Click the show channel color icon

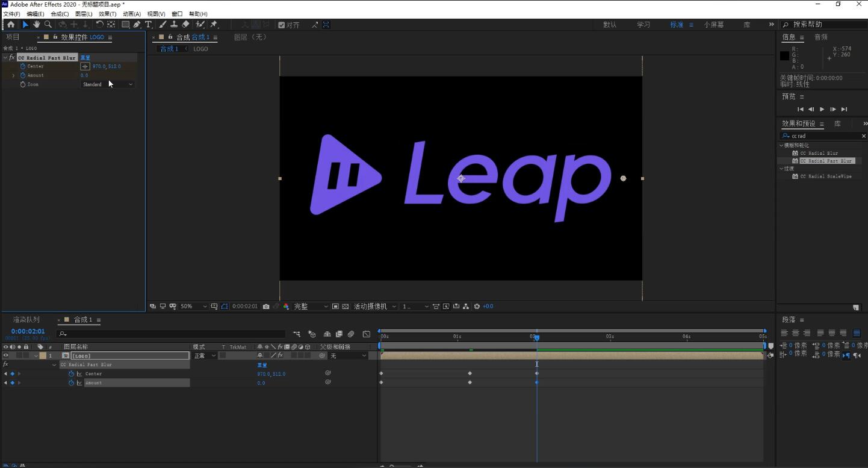click(286, 307)
